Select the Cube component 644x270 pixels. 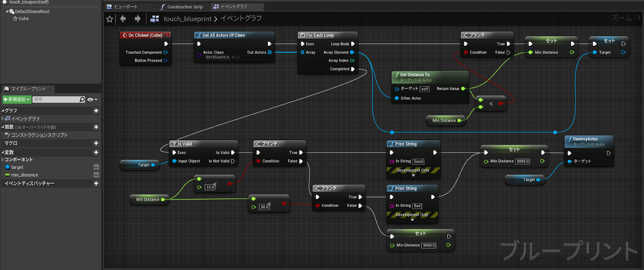click(23, 19)
